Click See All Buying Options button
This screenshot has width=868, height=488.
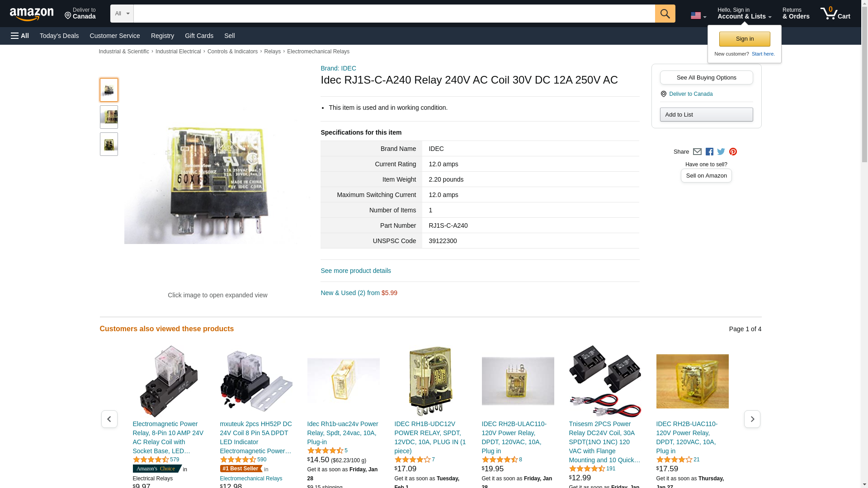pyautogui.click(x=706, y=78)
